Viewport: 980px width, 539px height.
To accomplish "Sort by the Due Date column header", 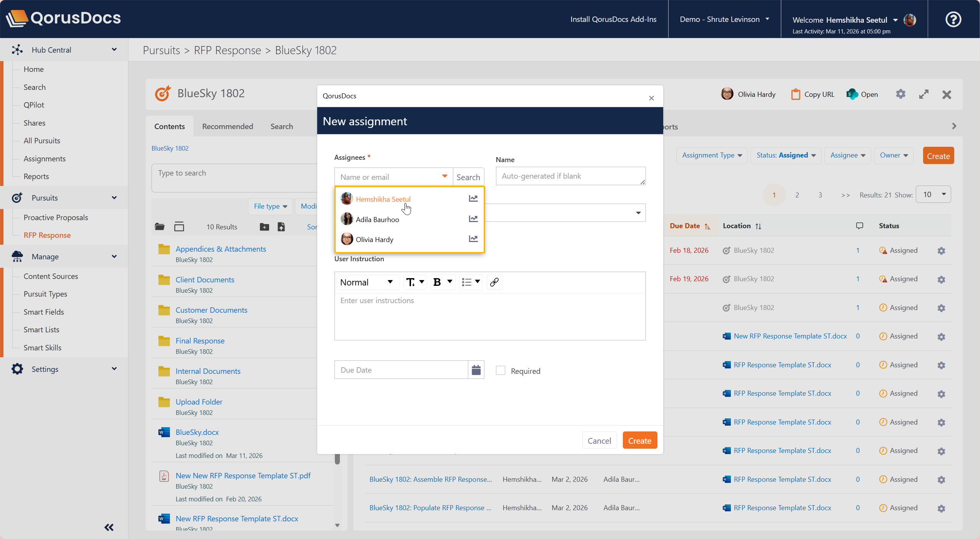I will 685,226.
